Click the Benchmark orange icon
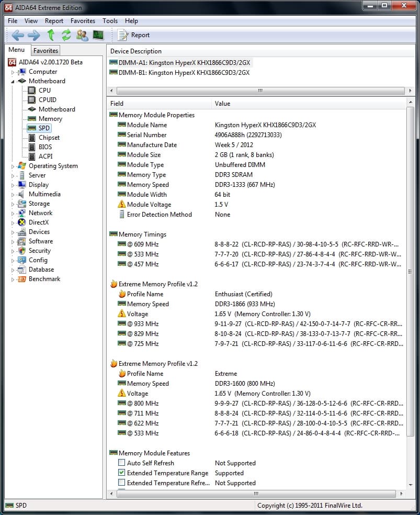Screen dimensions: 420x515 point(22,279)
